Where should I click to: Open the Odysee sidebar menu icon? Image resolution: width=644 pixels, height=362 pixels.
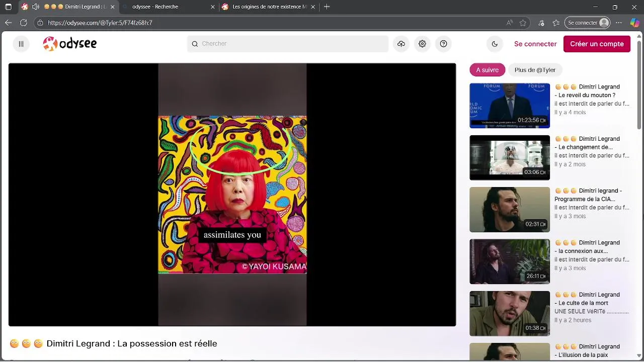coord(21,44)
